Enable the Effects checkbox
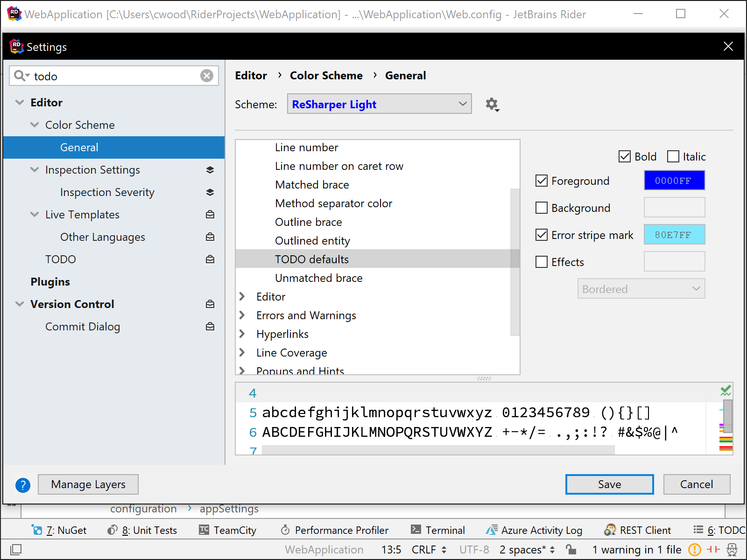Screen dimensions: 747x560 click(542, 262)
